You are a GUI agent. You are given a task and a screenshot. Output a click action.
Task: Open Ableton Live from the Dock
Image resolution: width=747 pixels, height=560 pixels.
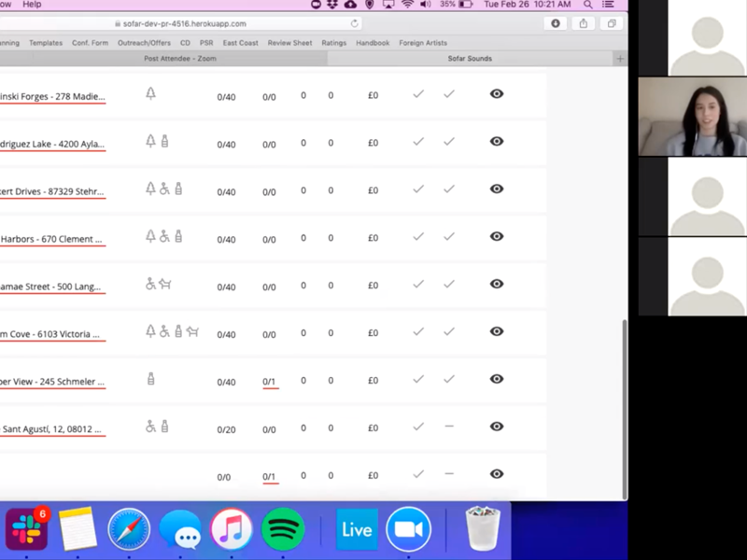357,529
